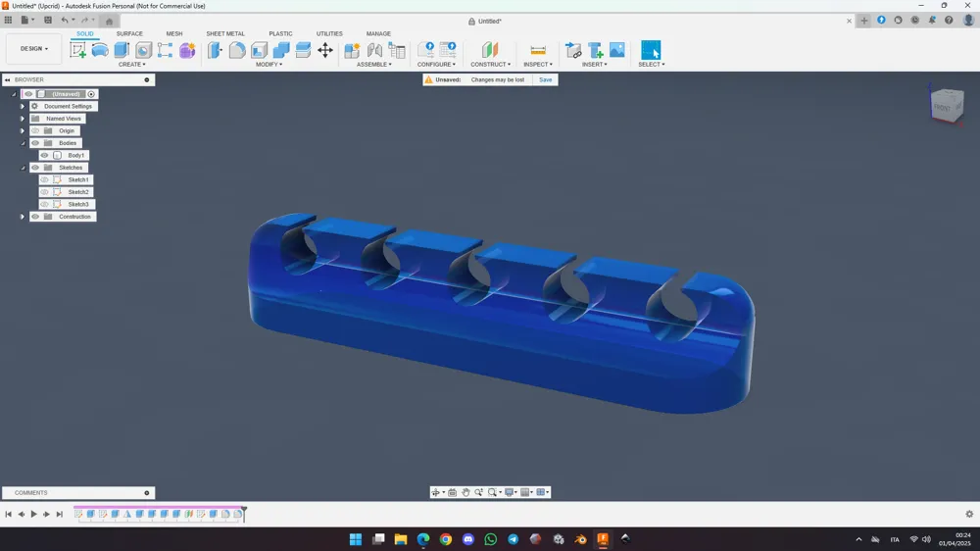Click the Insert Text plus icon
980x551 pixels.
click(595, 50)
